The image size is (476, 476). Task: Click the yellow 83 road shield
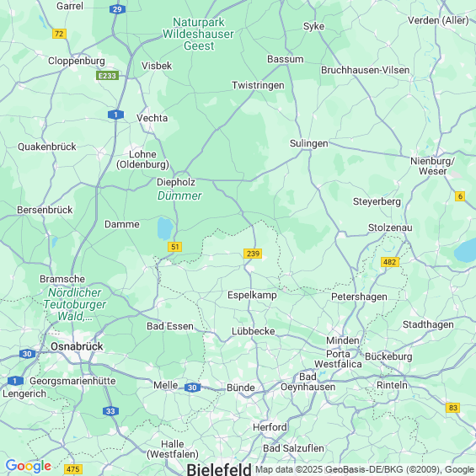click(453, 408)
